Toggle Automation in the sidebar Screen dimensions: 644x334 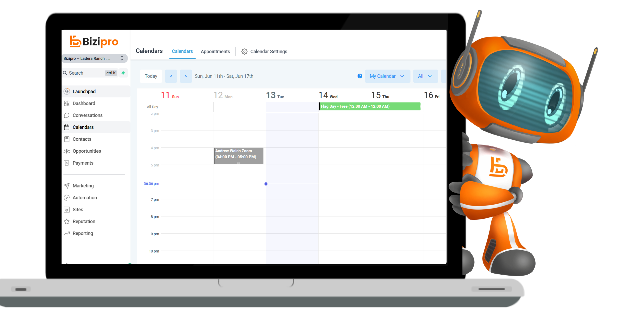[85, 197]
